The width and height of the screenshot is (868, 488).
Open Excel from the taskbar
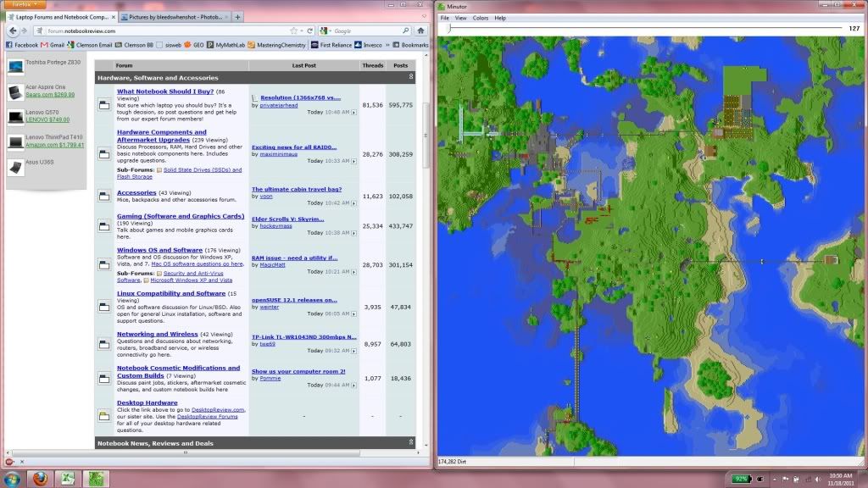[x=68, y=479]
